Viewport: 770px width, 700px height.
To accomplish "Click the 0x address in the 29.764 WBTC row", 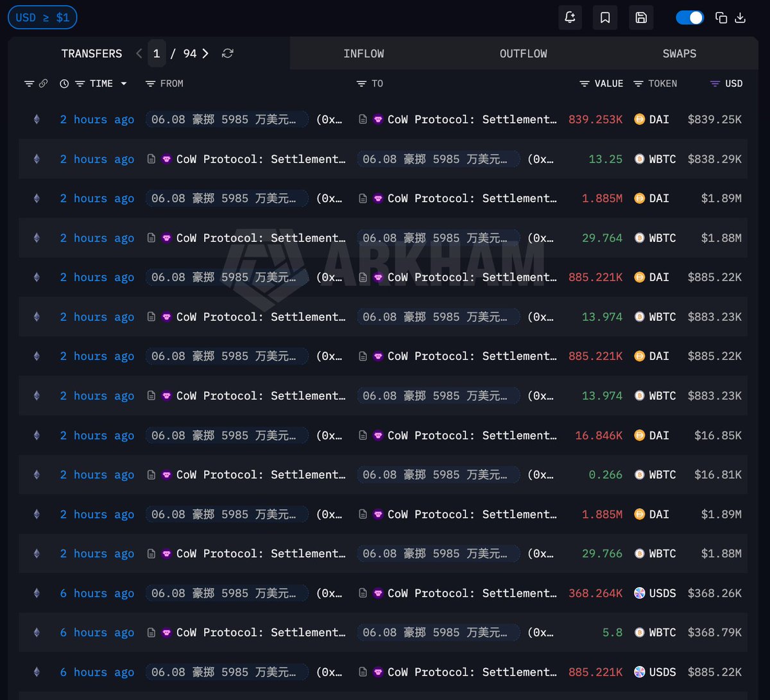I will click(541, 238).
